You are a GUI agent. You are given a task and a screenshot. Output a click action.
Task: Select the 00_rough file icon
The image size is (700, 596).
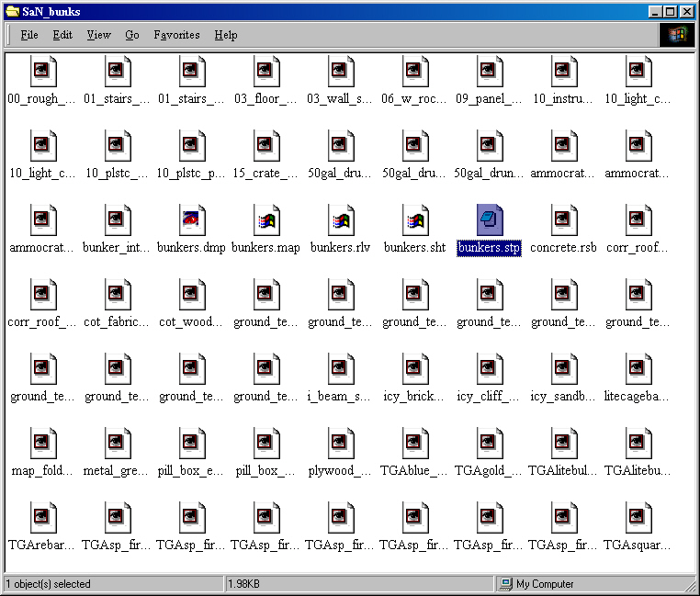click(x=43, y=72)
